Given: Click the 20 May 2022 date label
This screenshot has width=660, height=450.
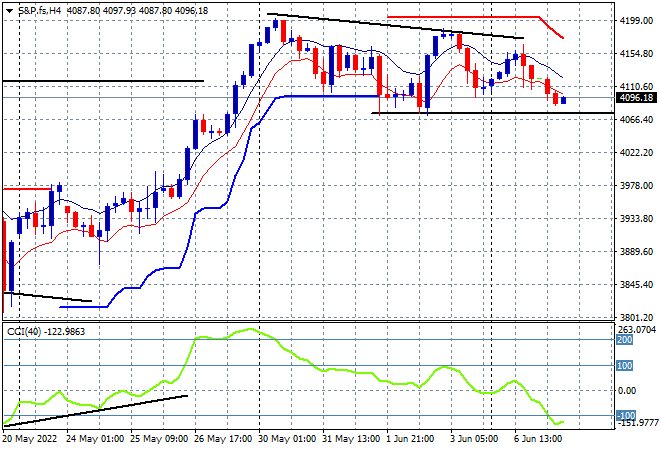Looking at the screenshot, I should pyautogui.click(x=29, y=439).
